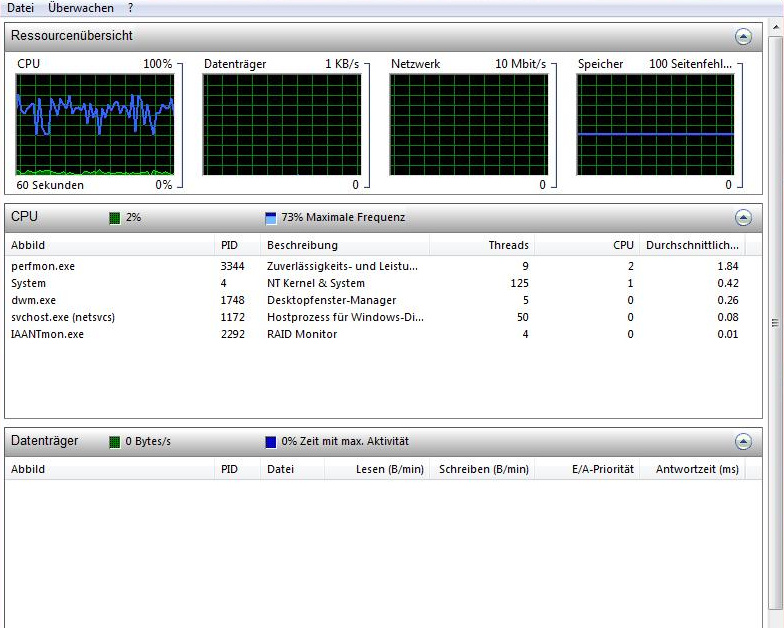Select the IAANTmon.exe process row
Viewport: 784px width, 628px height.
tap(375, 334)
